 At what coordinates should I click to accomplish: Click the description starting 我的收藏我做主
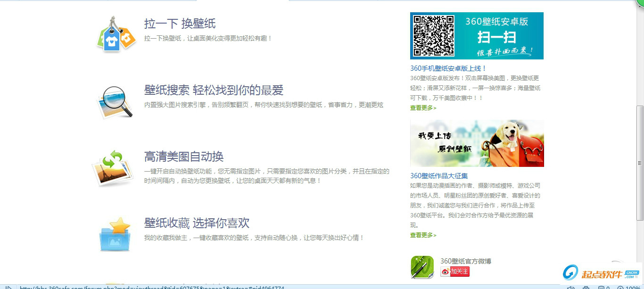coord(255,238)
